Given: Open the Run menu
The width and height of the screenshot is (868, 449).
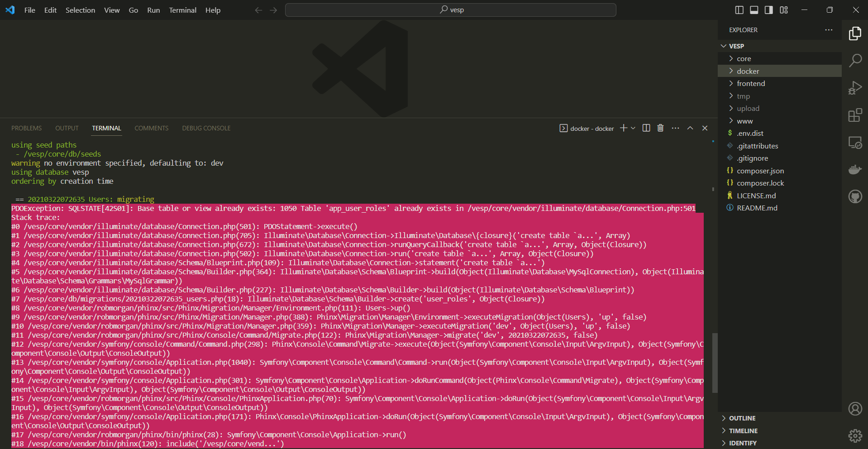Looking at the screenshot, I should 153,10.
